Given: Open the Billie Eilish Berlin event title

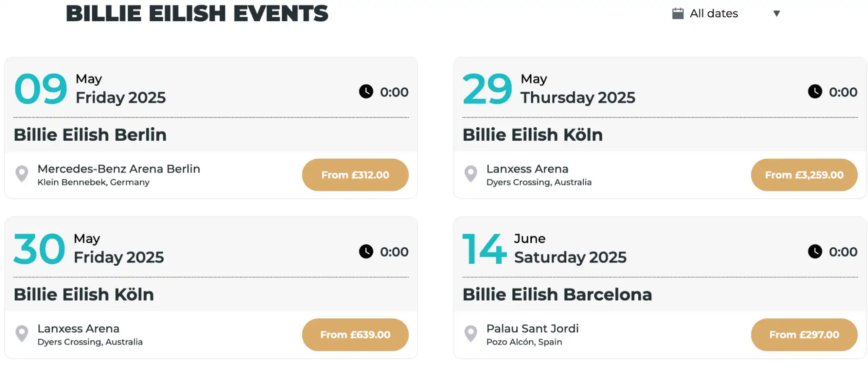Looking at the screenshot, I should pyautogui.click(x=90, y=134).
